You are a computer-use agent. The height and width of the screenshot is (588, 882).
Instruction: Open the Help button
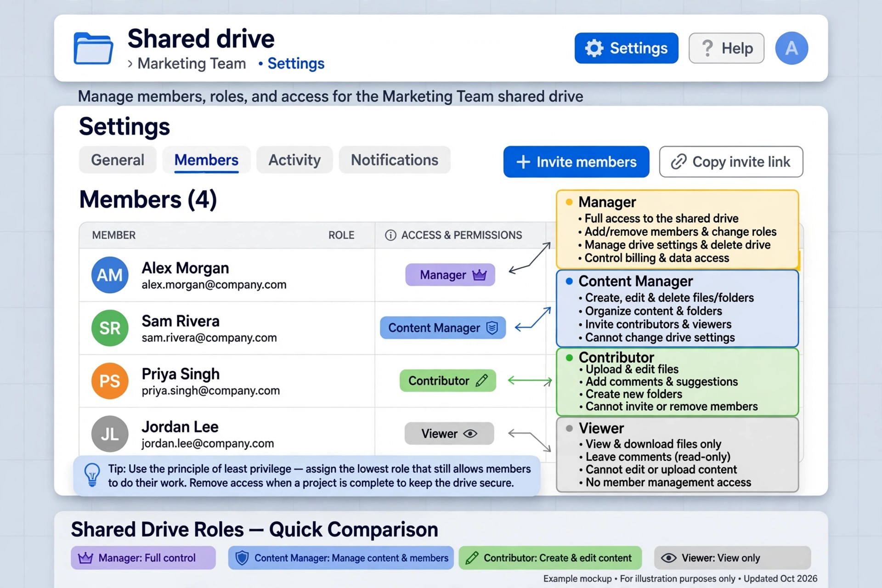point(726,48)
